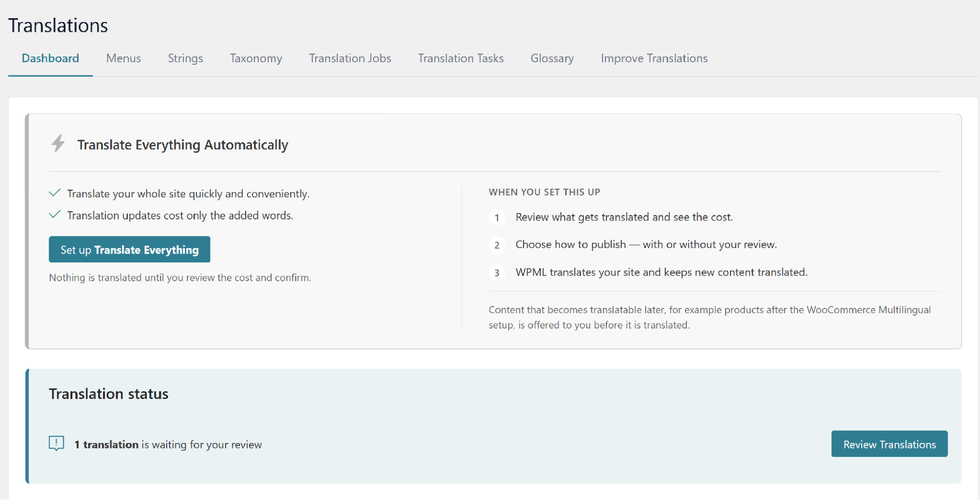Switch to Translation Tasks tab
The width and height of the screenshot is (980, 500).
click(x=461, y=58)
